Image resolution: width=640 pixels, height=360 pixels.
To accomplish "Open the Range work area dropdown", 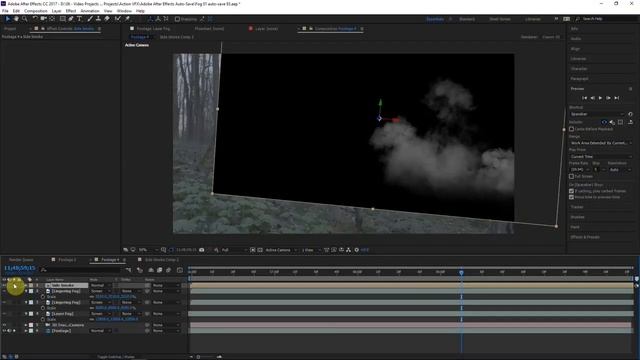I will point(600,143).
